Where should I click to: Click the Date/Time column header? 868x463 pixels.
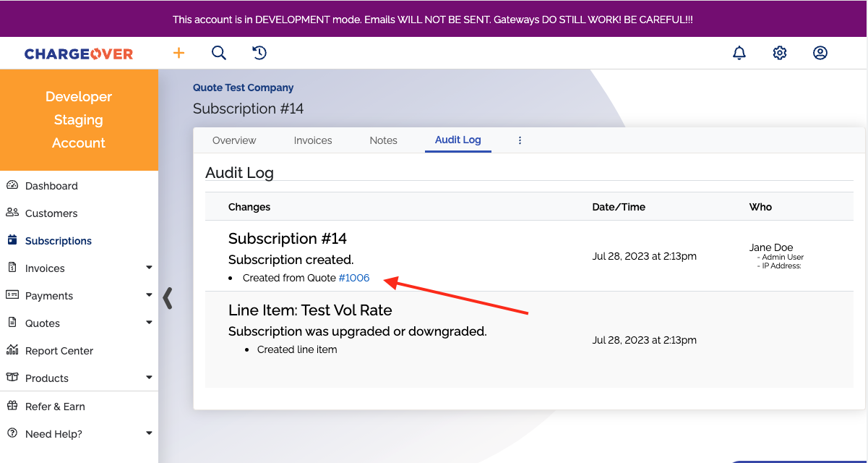click(619, 207)
